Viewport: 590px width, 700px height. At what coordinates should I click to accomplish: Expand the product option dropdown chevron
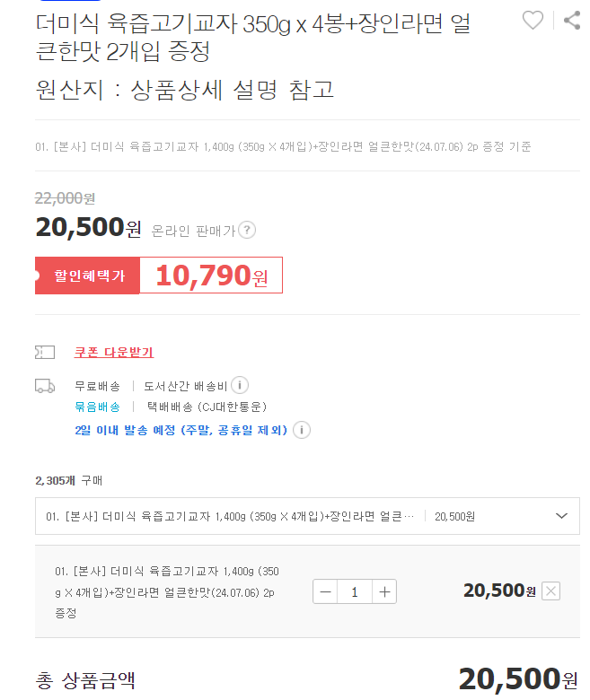[x=561, y=516]
